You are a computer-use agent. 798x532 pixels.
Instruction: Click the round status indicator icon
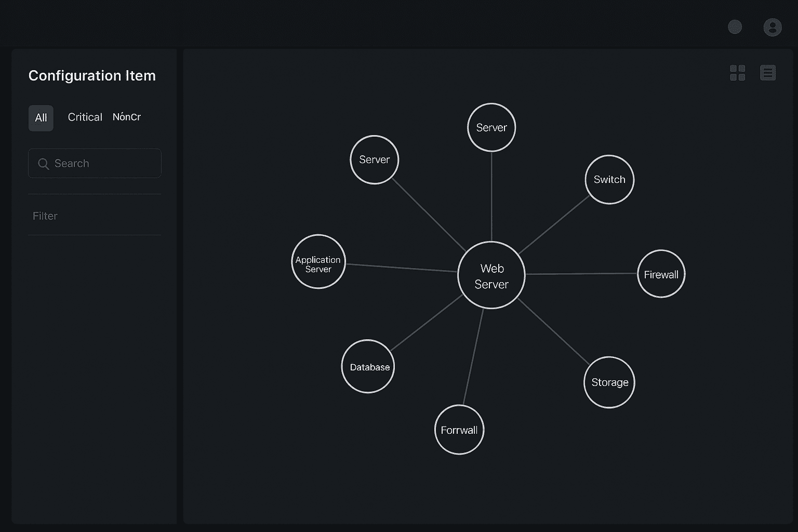(x=735, y=27)
